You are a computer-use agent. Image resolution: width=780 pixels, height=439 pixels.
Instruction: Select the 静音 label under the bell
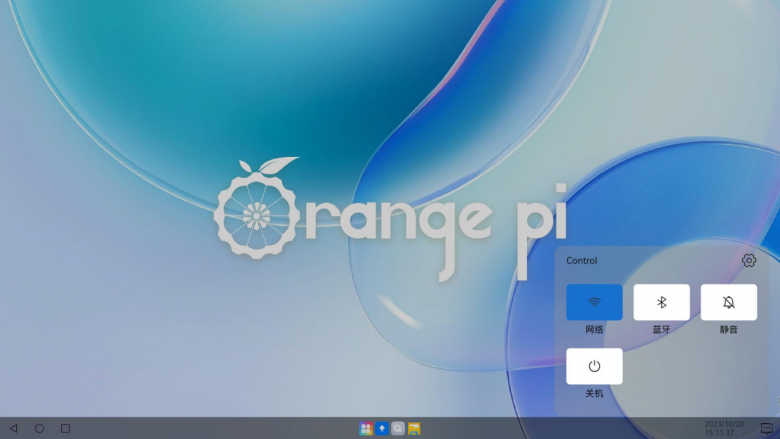coord(728,329)
